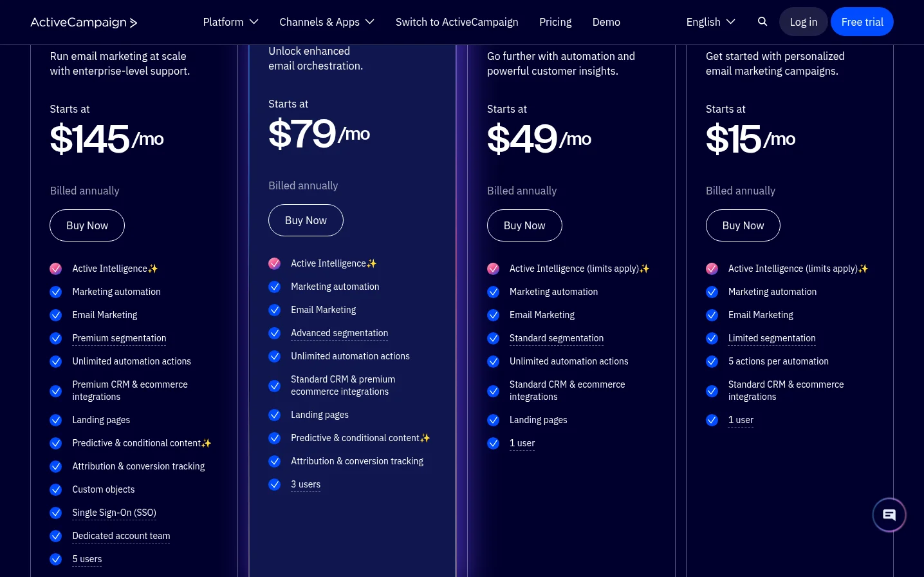Open Switch to ActiveCampaign page
The image size is (924, 577).
(x=457, y=22)
